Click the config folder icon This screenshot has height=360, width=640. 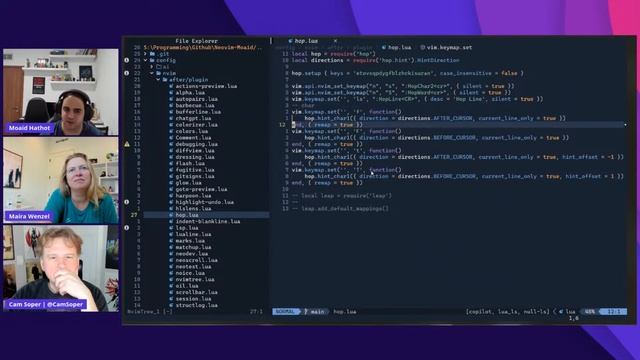point(152,60)
